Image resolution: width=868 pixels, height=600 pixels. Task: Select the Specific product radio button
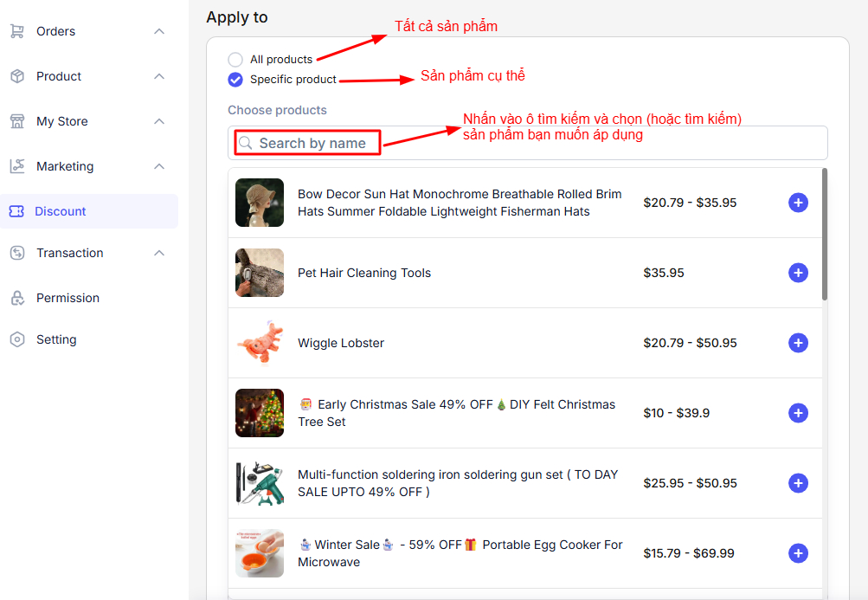click(235, 80)
